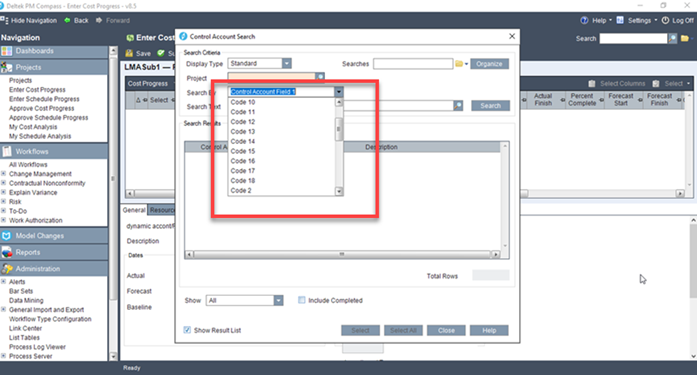Expand the Change Management tree node
697x375 pixels.
(4, 174)
